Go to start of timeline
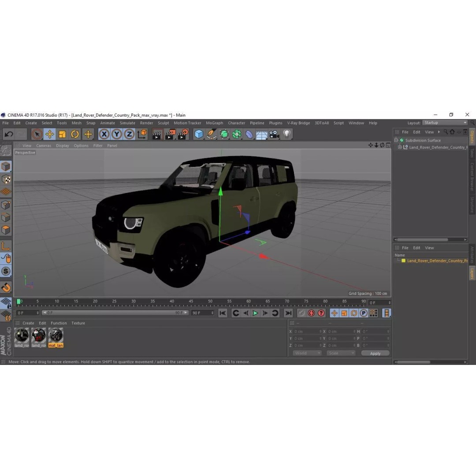The image size is (476, 476). (x=223, y=313)
